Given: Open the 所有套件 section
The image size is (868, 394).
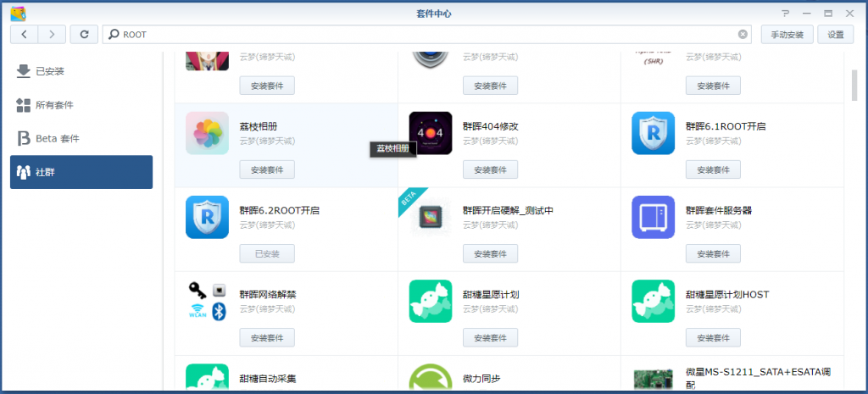Looking at the screenshot, I should (x=81, y=105).
